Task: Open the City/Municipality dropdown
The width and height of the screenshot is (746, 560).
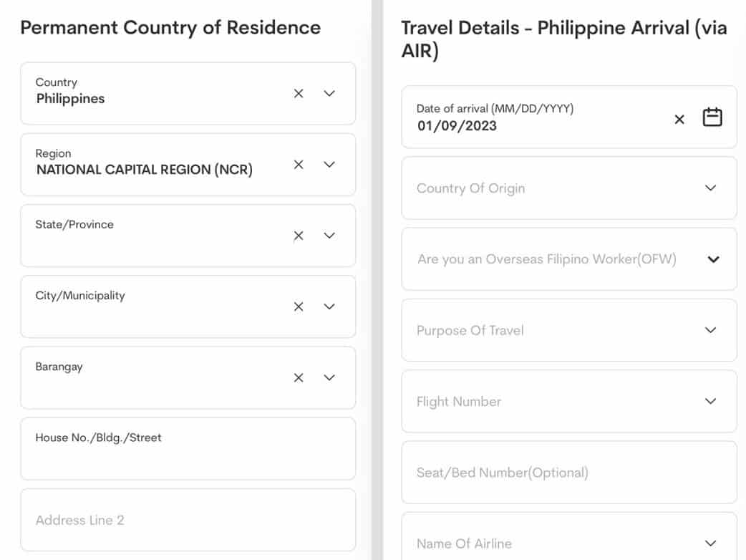Action: (329, 306)
